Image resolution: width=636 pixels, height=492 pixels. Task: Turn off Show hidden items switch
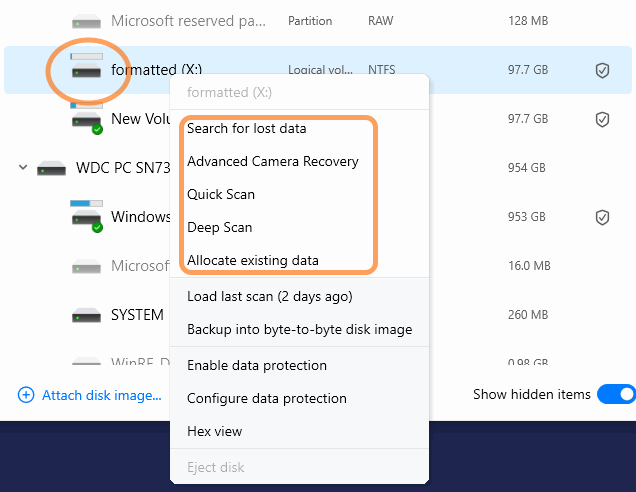coord(617,394)
